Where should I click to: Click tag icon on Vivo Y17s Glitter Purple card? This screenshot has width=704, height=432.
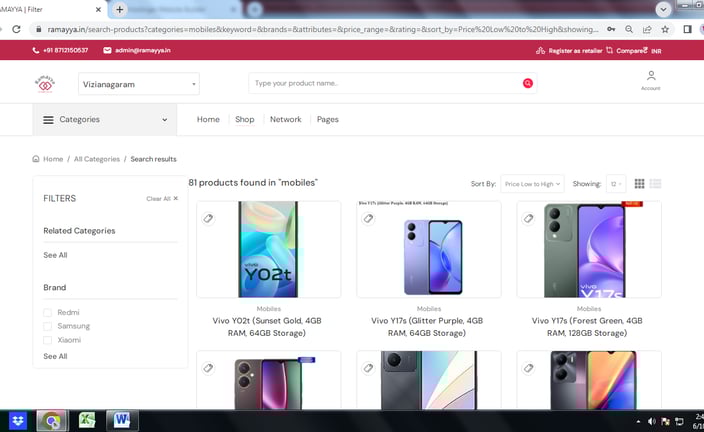coord(368,219)
